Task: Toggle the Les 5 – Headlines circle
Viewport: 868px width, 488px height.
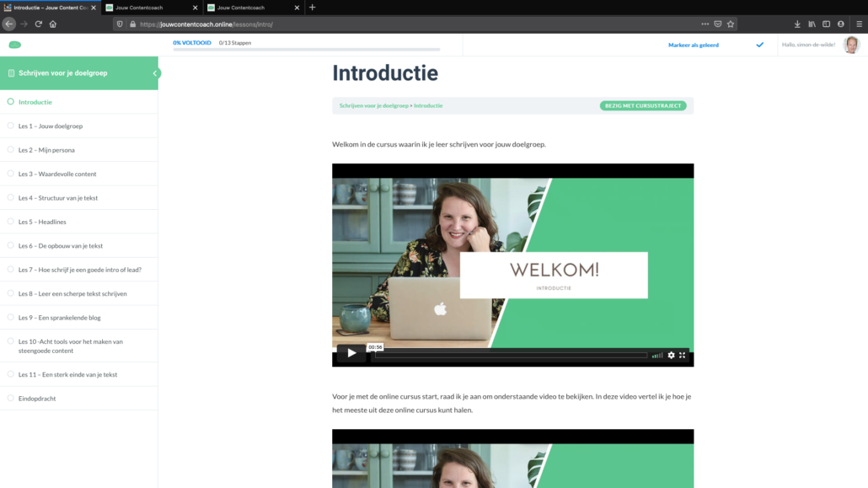Action: coord(10,222)
